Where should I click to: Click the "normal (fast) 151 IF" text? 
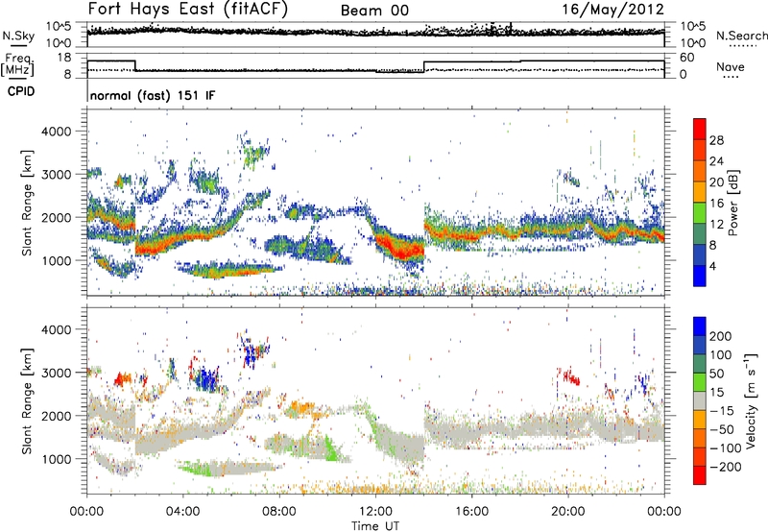pyautogui.click(x=153, y=95)
